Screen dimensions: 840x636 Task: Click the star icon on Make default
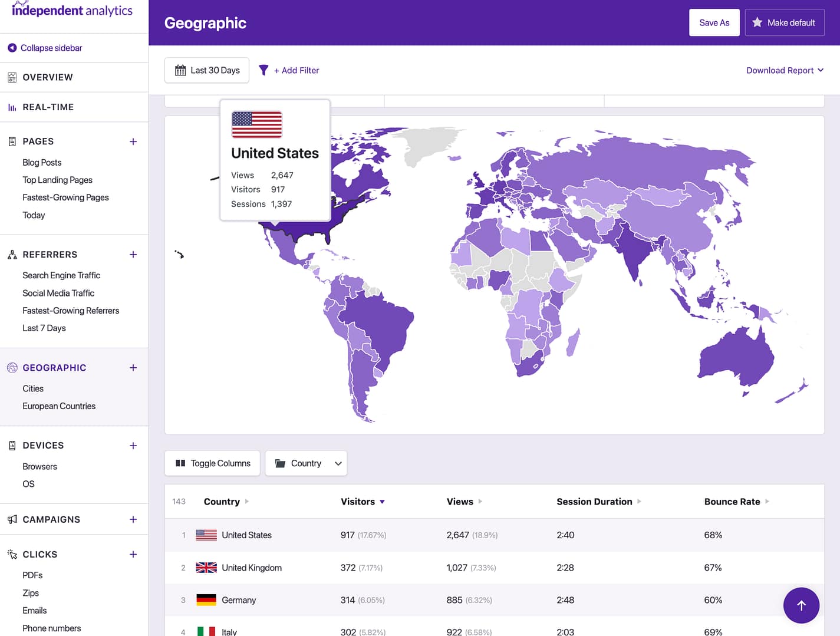[757, 22]
